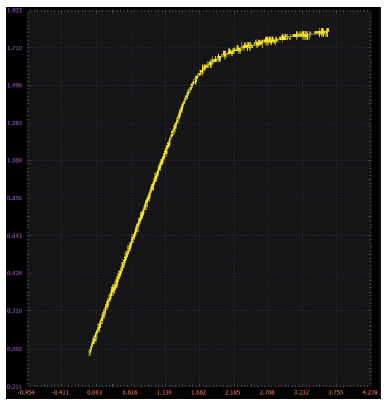Image resolution: width=385 pixels, height=403 pixels.
Task: Click the 0.616 x-axis label
Action: pyautogui.click(x=130, y=393)
